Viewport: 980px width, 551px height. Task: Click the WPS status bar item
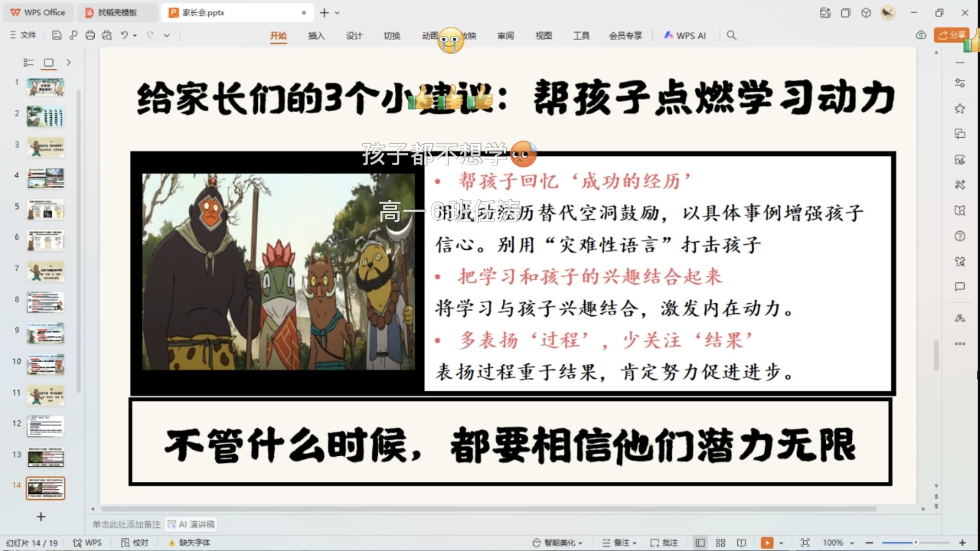pyautogui.click(x=87, y=543)
